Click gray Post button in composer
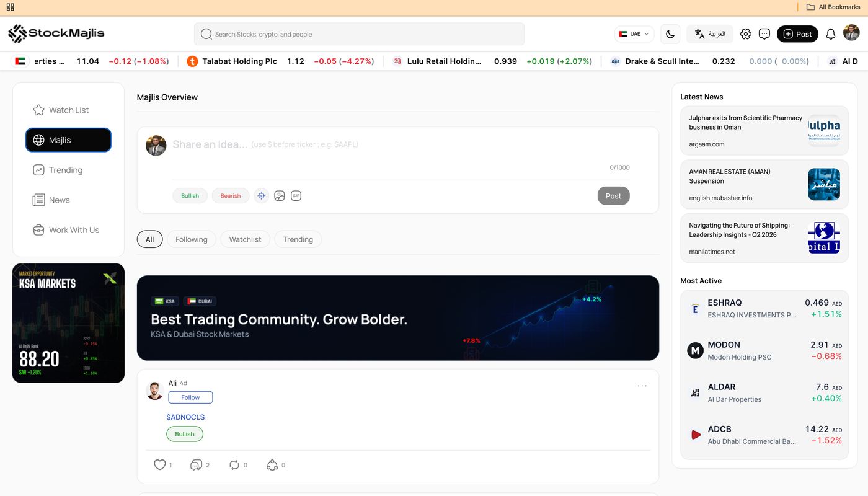 (x=614, y=196)
